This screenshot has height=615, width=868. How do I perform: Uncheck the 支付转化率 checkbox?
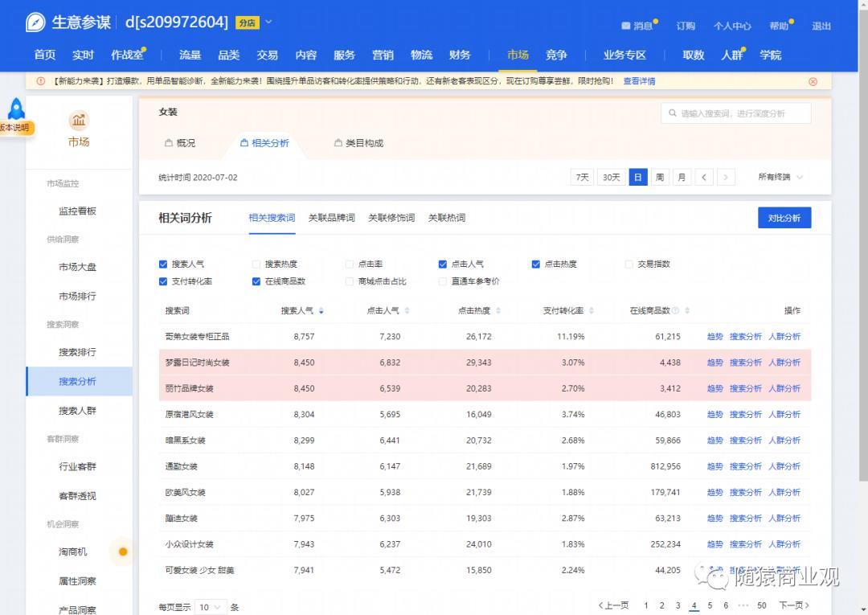coord(162,281)
